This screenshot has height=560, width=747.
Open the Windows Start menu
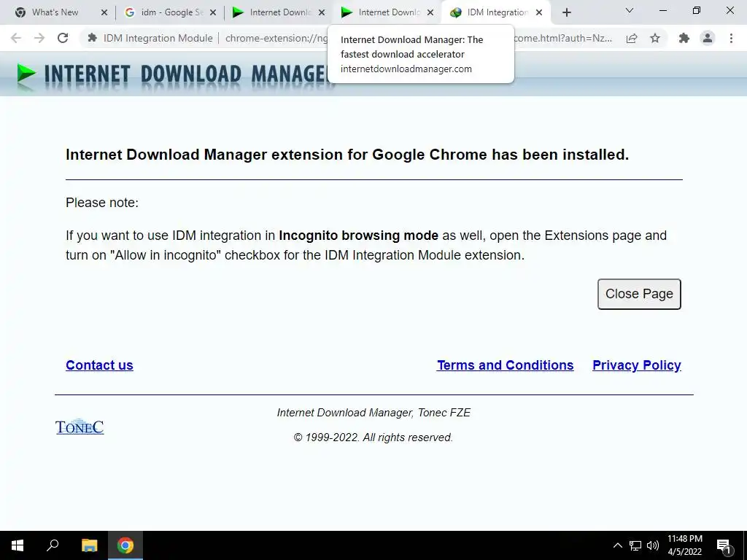tap(18, 545)
